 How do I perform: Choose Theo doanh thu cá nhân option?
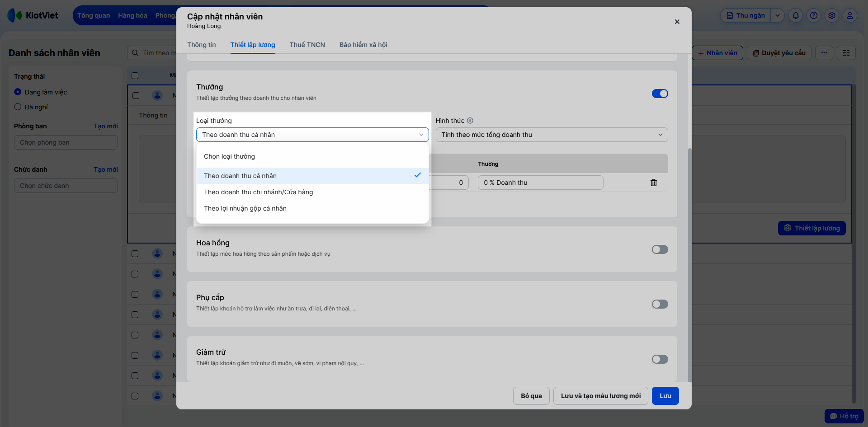[x=312, y=176]
